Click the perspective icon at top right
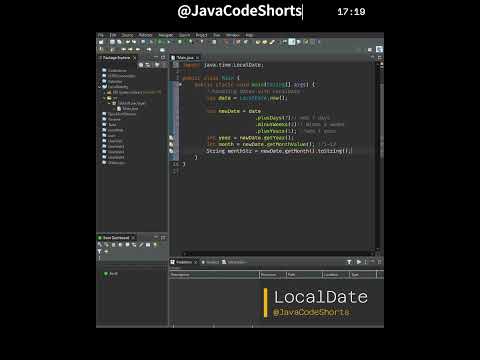The height and width of the screenshot is (360, 480). pos(379,49)
